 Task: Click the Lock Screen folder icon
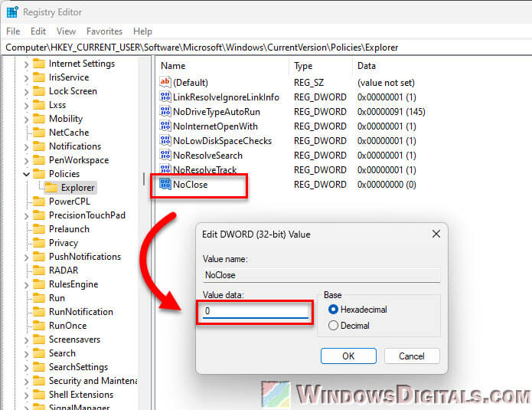[39, 91]
